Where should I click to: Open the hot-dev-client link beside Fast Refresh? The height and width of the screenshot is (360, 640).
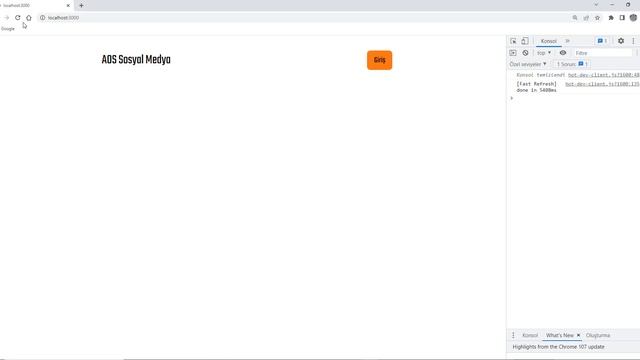pos(602,84)
